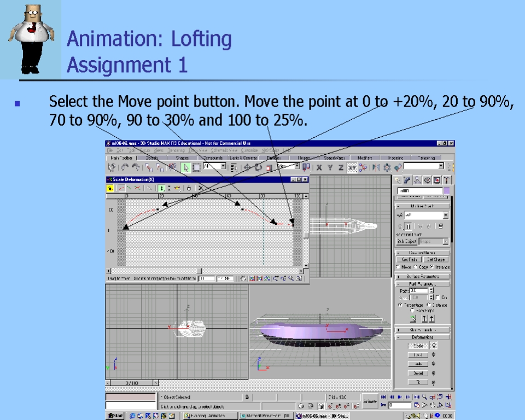
Task: Select the arrow Select Object tool
Action: [x=185, y=167]
